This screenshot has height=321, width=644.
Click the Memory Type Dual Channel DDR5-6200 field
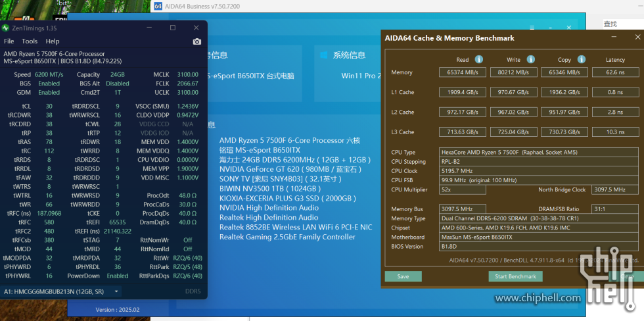coord(539,218)
